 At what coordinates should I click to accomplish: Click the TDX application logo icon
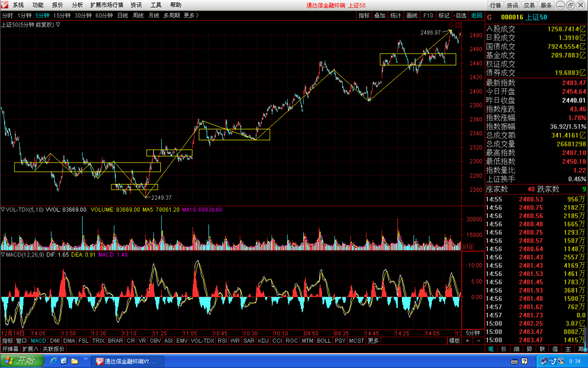pyautogui.click(x=4, y=5)
